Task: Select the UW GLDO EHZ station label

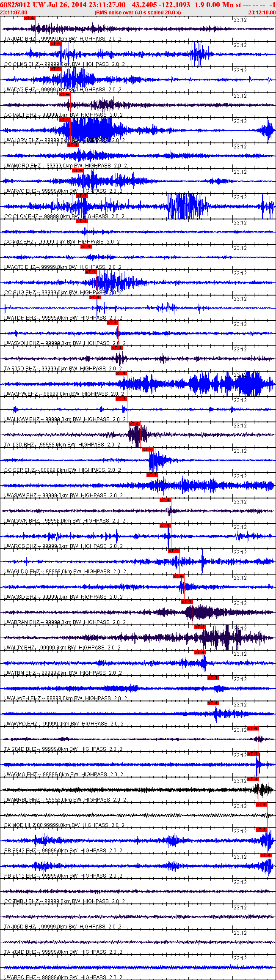Action: point(22,572)
